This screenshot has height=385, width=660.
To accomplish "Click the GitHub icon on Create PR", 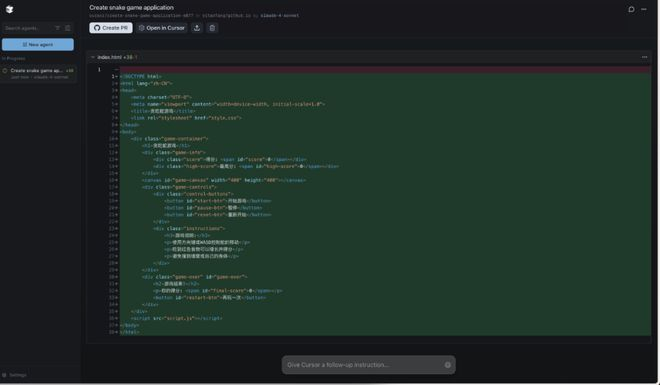I will pos(97,28).
